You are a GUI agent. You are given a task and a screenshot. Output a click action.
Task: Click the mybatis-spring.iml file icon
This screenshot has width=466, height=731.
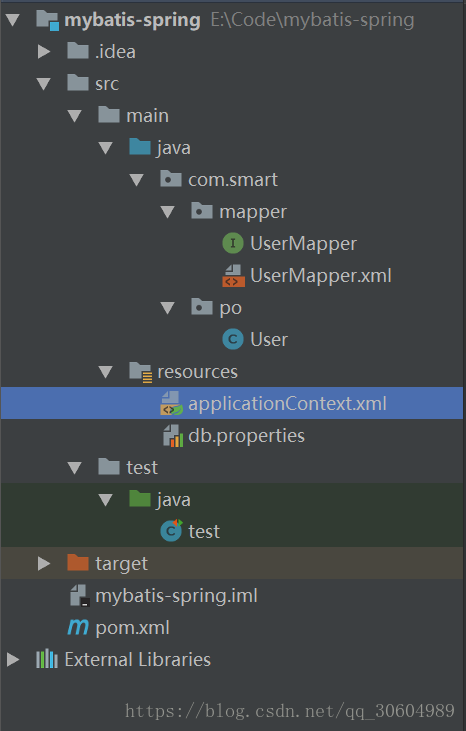pyautogui.click(x=79, y=596)
